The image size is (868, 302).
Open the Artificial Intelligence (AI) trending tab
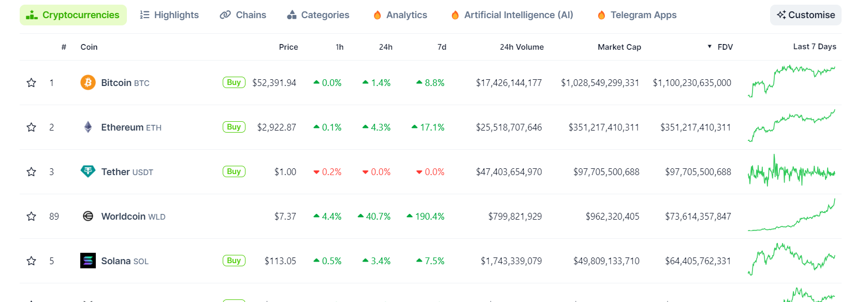[512, 15]
